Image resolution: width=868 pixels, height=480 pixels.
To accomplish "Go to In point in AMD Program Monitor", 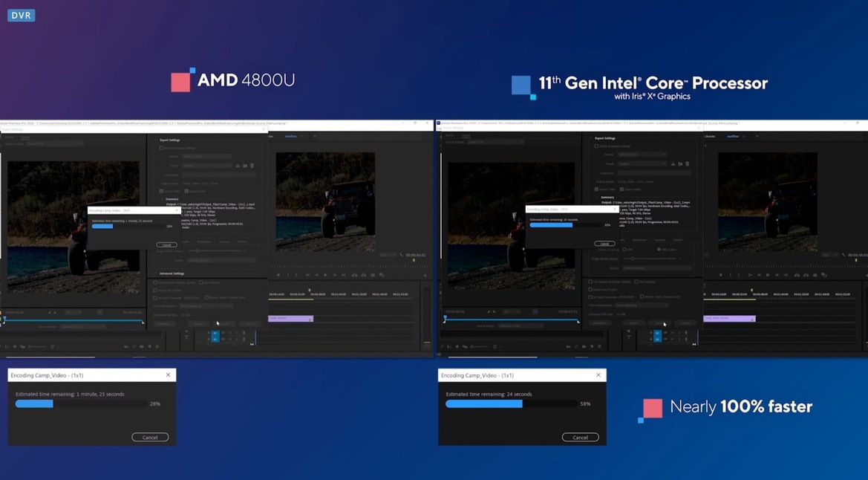I will (307, 275).
